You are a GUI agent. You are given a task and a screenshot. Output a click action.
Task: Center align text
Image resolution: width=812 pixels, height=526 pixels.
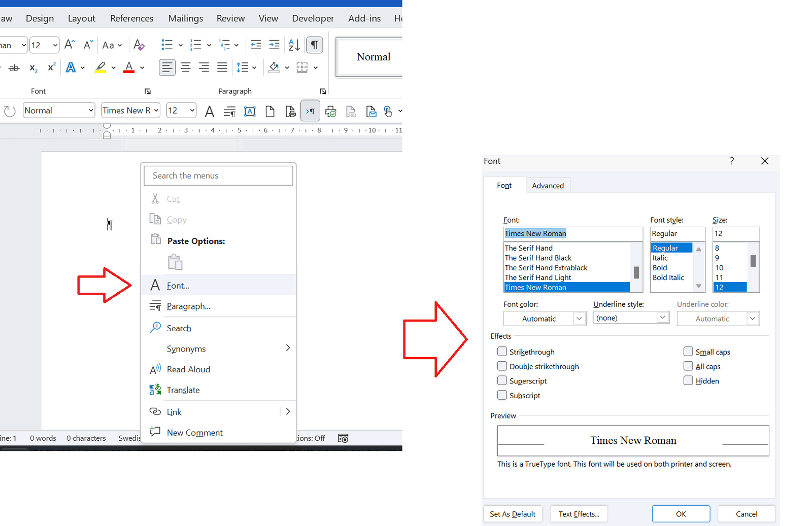(x=186, y=67)
